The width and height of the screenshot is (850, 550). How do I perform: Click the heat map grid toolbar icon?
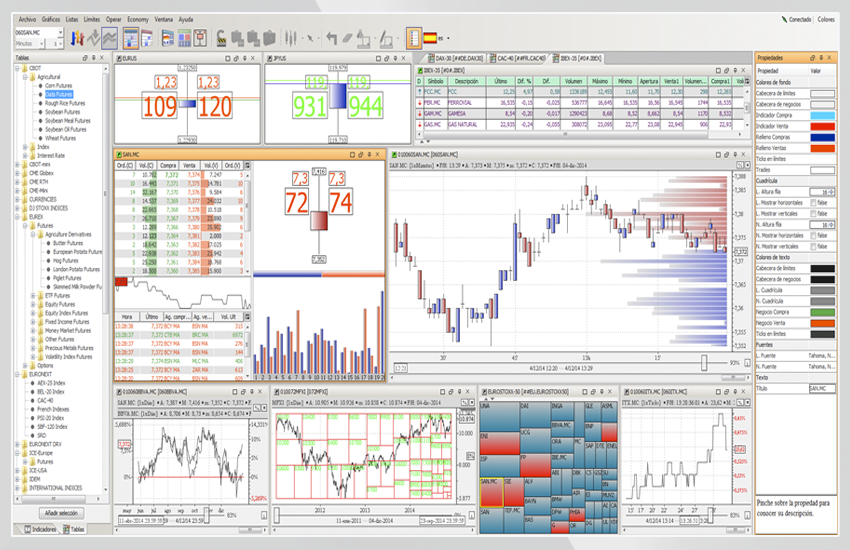(x=184, y=38)
